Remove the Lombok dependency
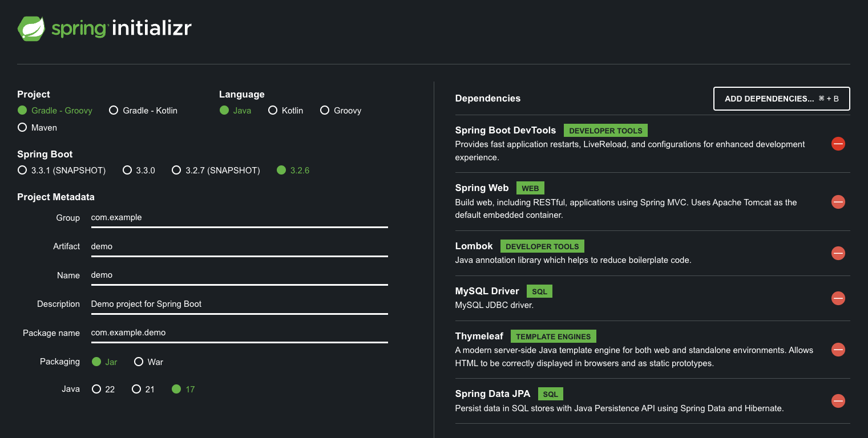This screenshot has height=438, width=868. pyautogui.click(x=838, y=253)
